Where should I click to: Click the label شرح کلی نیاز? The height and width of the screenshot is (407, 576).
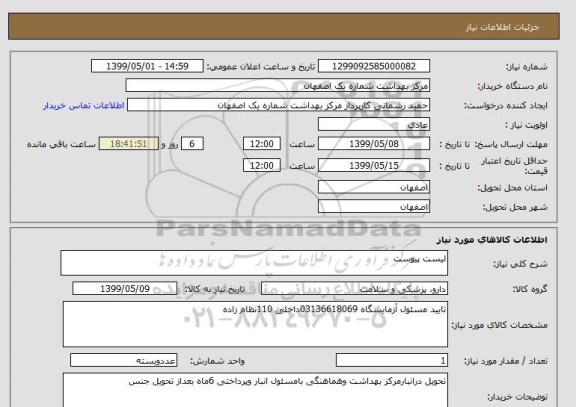point(520,264)
